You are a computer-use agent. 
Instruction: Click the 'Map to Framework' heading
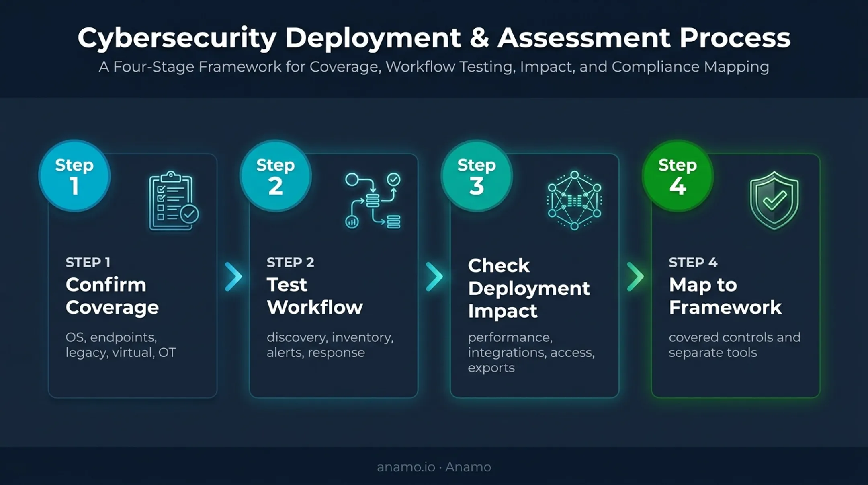[725, 296]
